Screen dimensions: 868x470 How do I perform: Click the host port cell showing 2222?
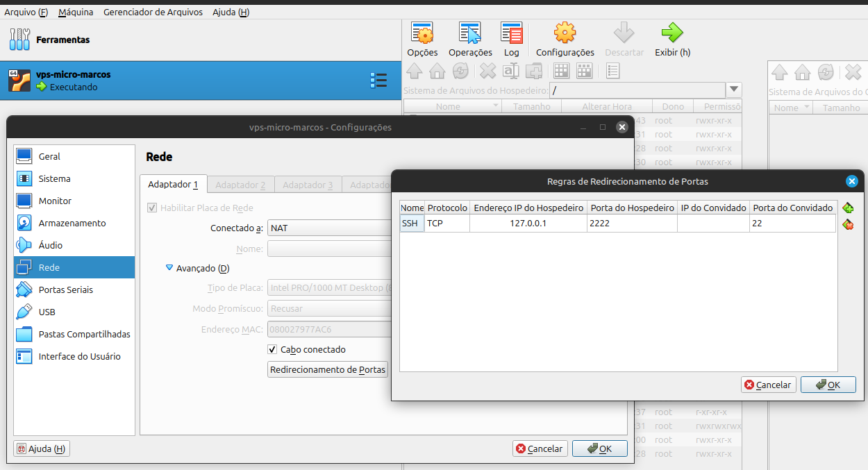coord(631,223)
